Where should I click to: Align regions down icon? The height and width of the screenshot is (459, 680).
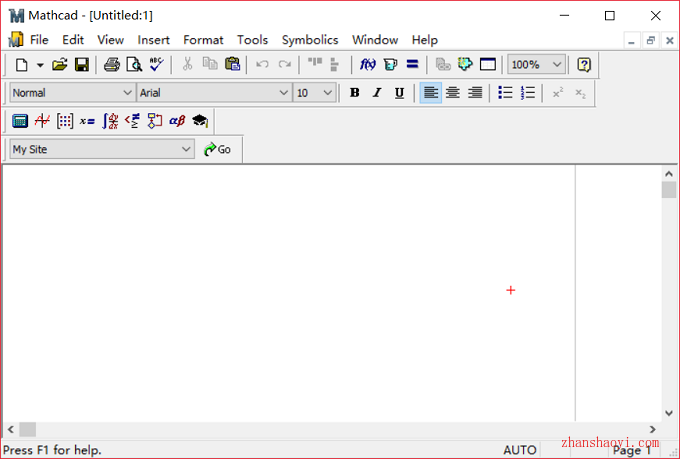coord(334,65)
